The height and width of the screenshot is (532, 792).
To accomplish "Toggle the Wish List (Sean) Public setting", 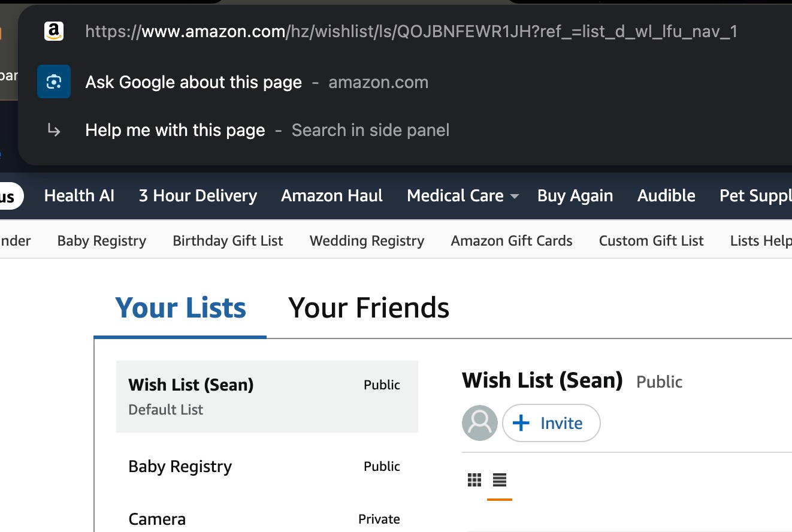I will pyautogui.click(x=382, y=385).
